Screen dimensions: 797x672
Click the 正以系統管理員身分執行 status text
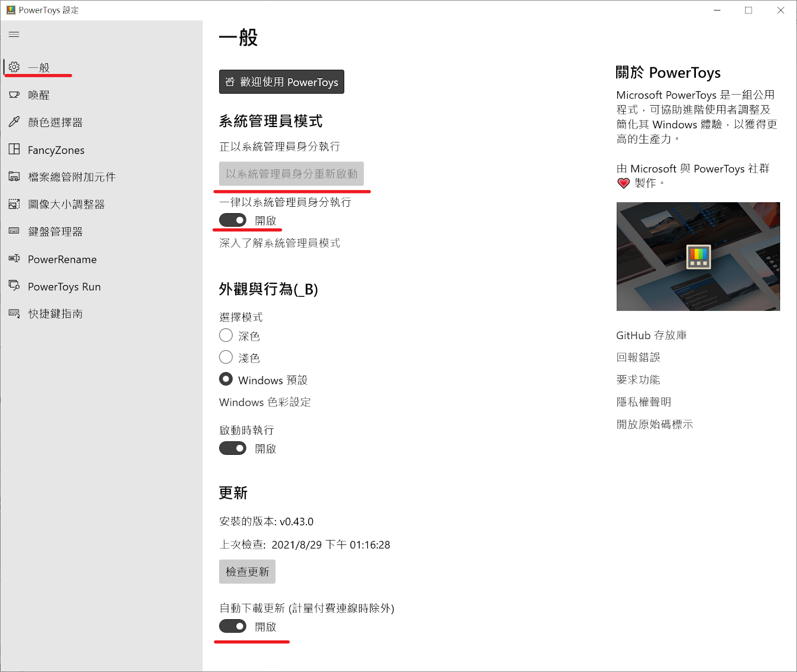pos(279,146)
